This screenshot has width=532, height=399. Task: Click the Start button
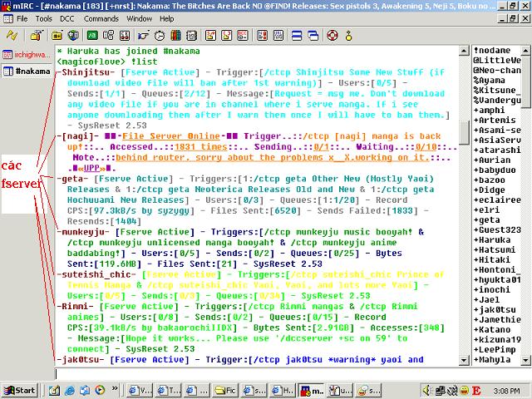point(19,391)
